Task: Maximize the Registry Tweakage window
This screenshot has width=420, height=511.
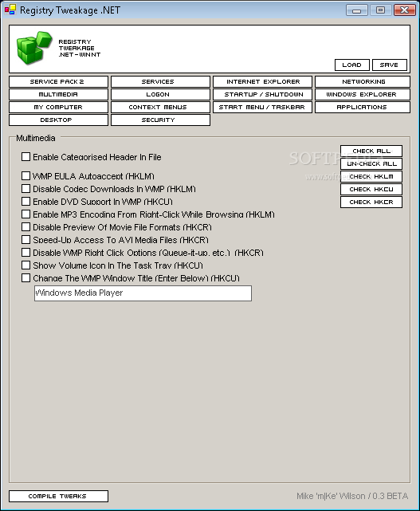Action: pyautogui.click(x=380, y=10)
